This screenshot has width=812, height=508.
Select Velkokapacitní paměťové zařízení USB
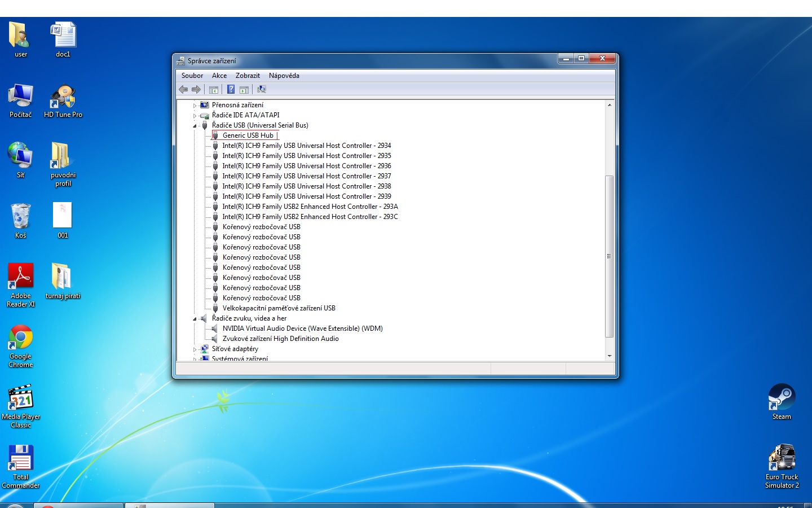coord(279,308)
